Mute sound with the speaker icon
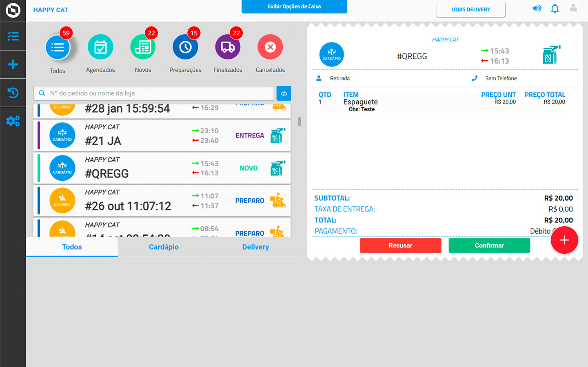Screen dimensions: 588x367 click(x=537, y=9)
